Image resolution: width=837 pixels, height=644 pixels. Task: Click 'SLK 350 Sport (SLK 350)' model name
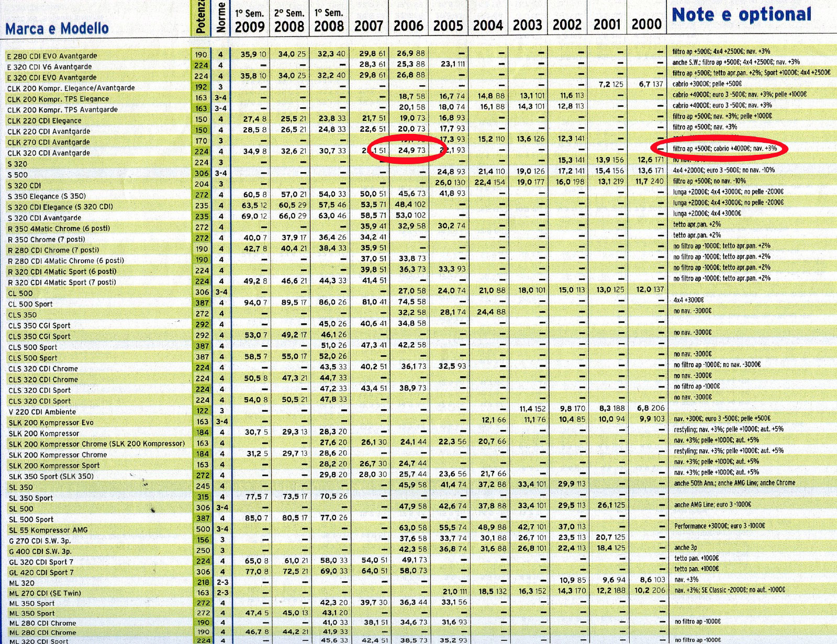pyautogui.click(x=51, y=477)
